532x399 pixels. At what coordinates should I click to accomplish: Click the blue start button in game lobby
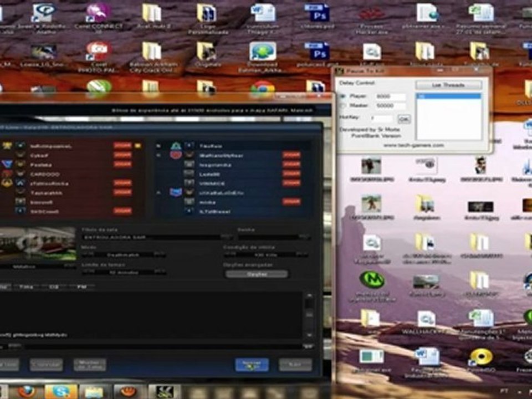[x=252, y=365]
